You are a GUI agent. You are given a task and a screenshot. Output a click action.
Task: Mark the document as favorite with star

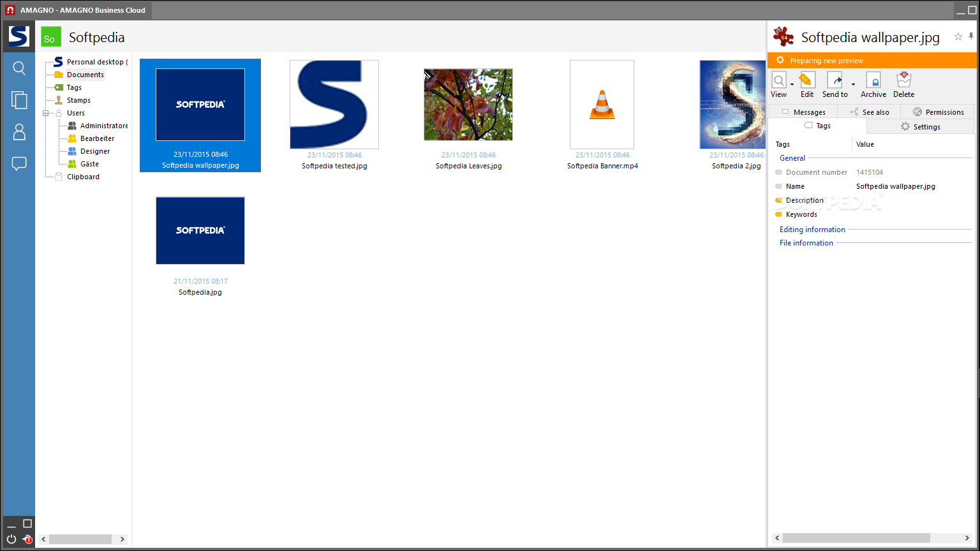coord(958,37)
